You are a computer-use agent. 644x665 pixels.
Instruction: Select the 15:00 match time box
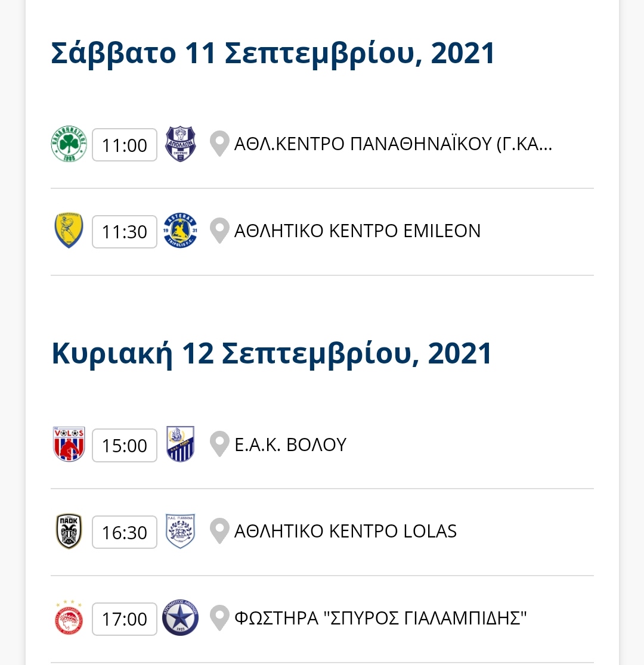tap(125, 445)
